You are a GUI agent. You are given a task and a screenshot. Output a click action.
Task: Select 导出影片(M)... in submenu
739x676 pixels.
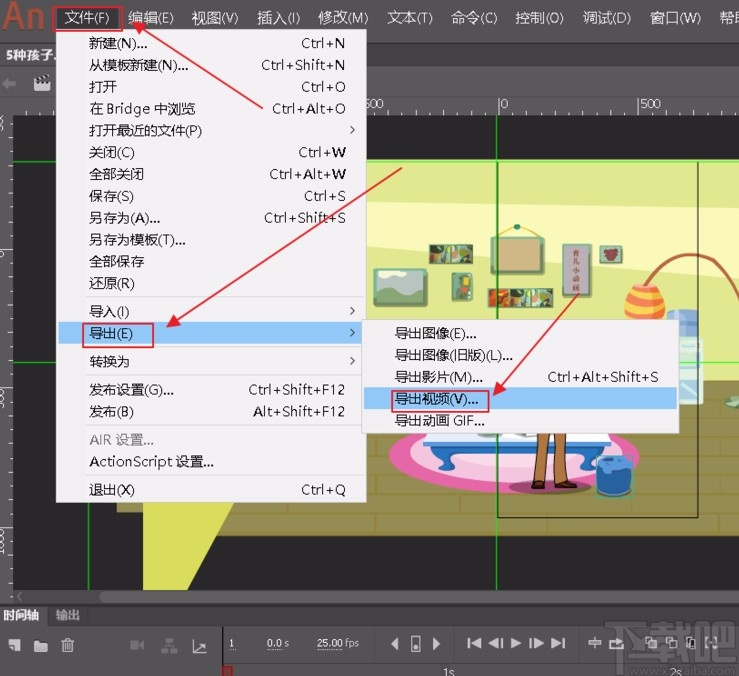520,377
